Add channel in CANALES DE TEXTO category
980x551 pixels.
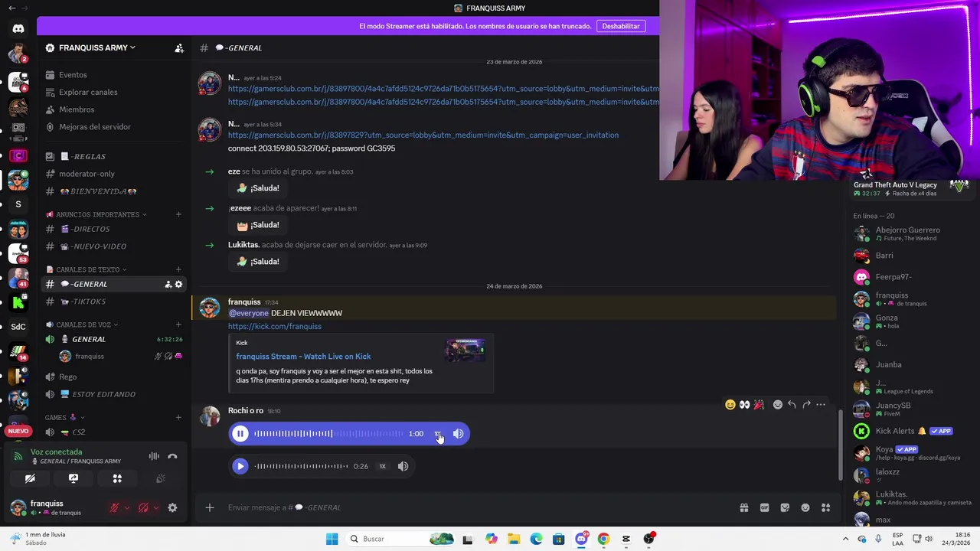coord(178,269)
